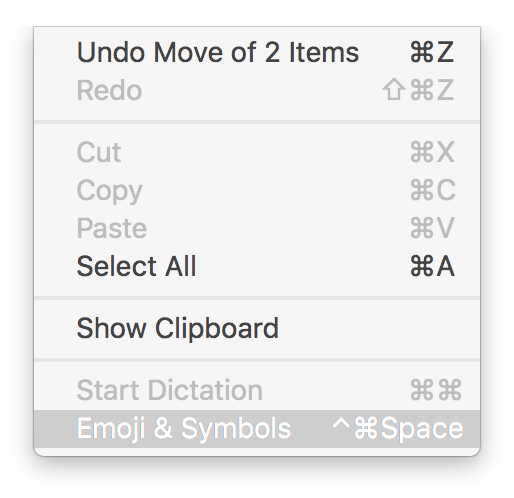The width and height of the screenshot is (514, 498).
Task: Select the greyed-out Redo entry
Action: (x=257, y=90)
